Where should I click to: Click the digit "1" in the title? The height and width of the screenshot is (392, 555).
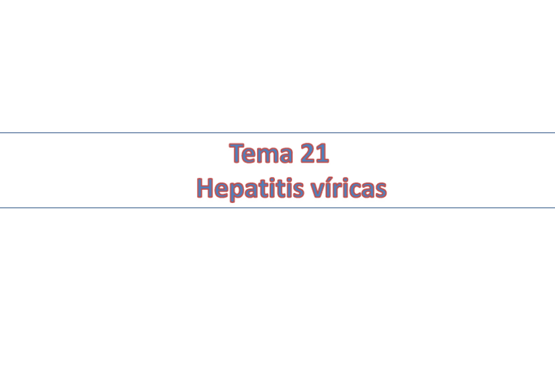[322, 154]
